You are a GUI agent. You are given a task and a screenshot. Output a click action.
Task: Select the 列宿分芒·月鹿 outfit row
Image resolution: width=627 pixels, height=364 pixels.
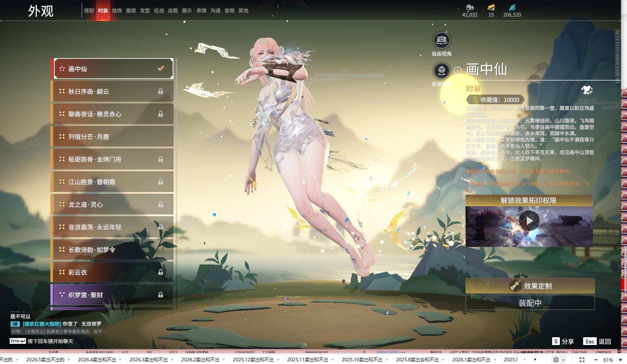pos(112,136)
